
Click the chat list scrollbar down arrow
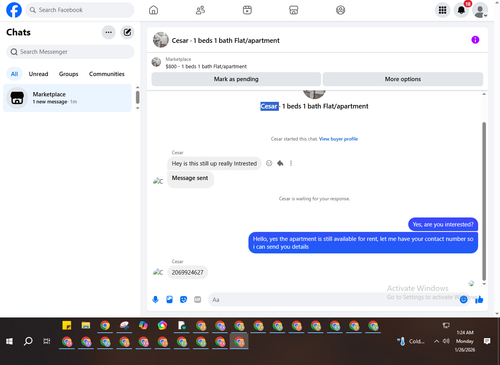coord(137,108)
